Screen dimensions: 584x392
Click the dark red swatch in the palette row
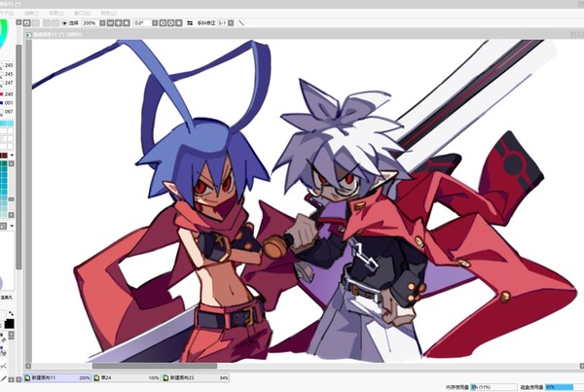click(4, 156)
